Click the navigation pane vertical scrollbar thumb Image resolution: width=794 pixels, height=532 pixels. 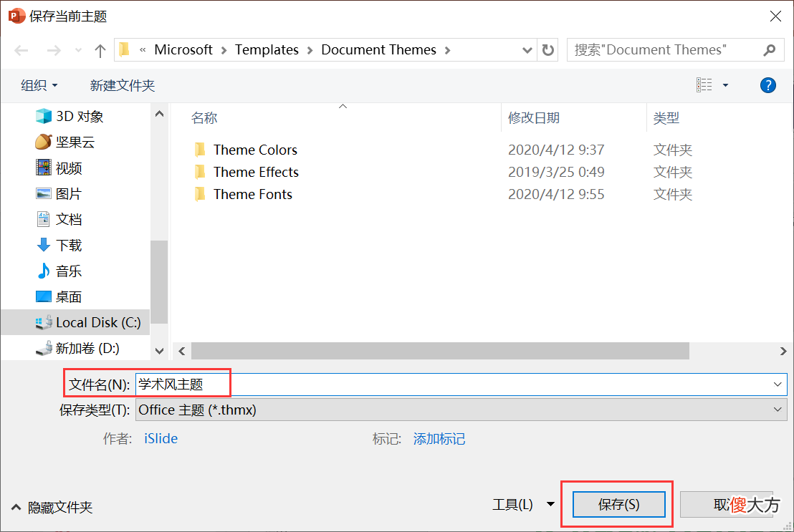[x=160, y=282]
